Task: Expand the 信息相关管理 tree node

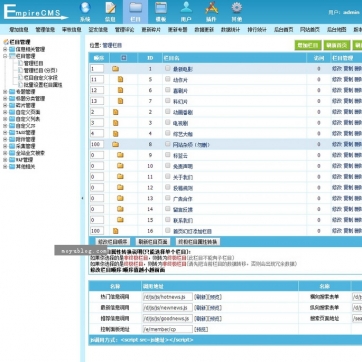Action: (x=5, y=49)
